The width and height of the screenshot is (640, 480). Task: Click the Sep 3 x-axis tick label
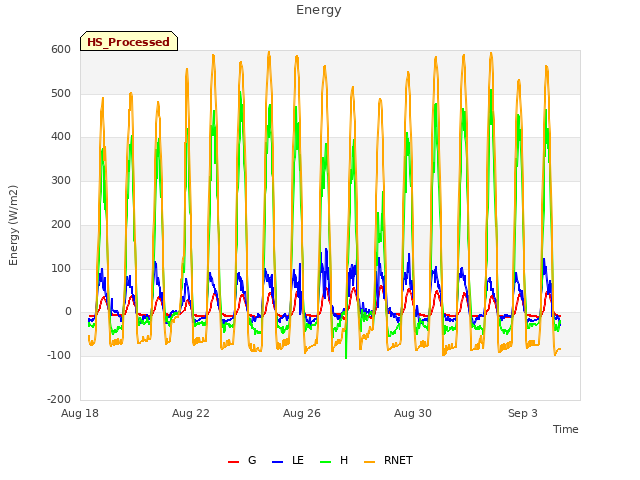click(x=523, y=413)
